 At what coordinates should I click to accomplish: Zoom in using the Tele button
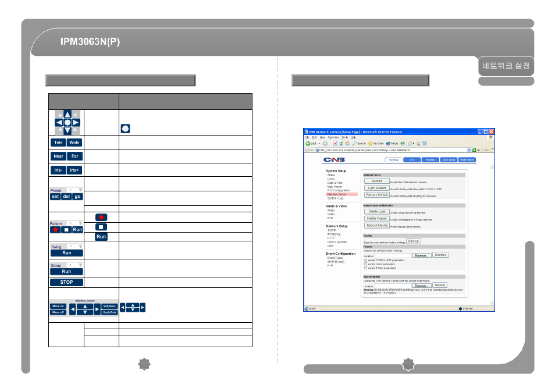pyautogui.click(x=58, y=142)
